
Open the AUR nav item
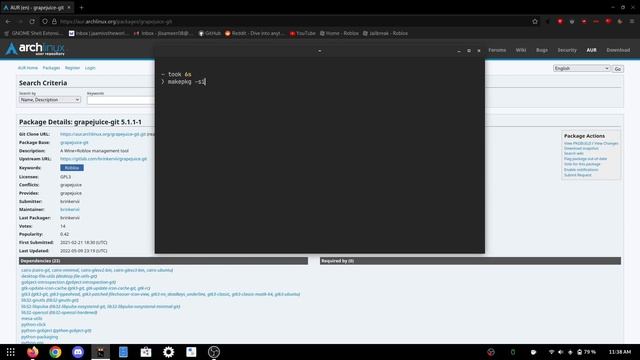(x=591, y=50)
